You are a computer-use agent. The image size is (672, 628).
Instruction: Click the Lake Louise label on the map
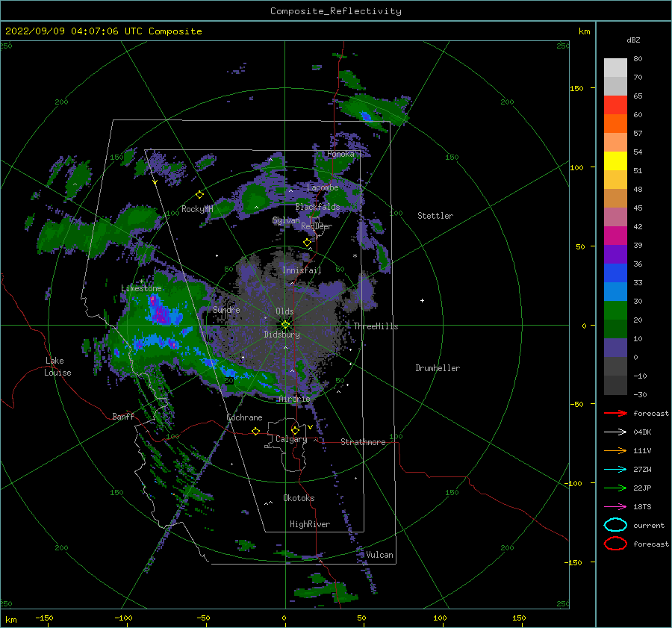click(x=57, y=367)
